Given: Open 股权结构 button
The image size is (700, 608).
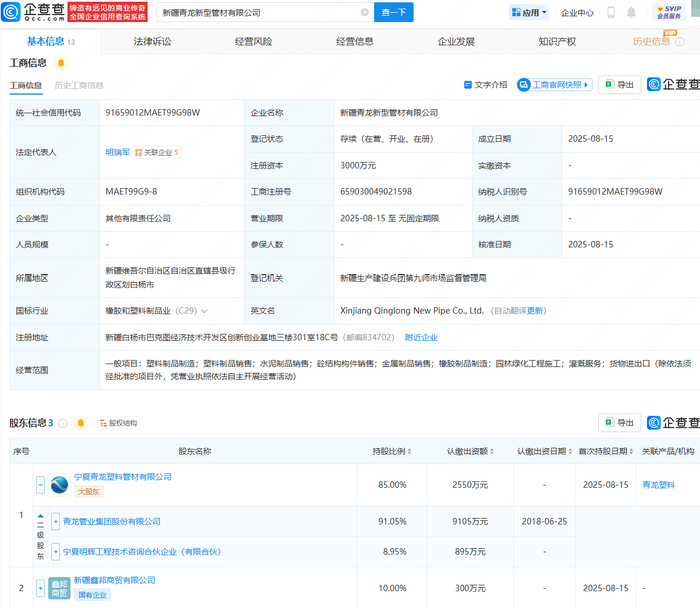Looking at the screenshot, I should point(118,423).
